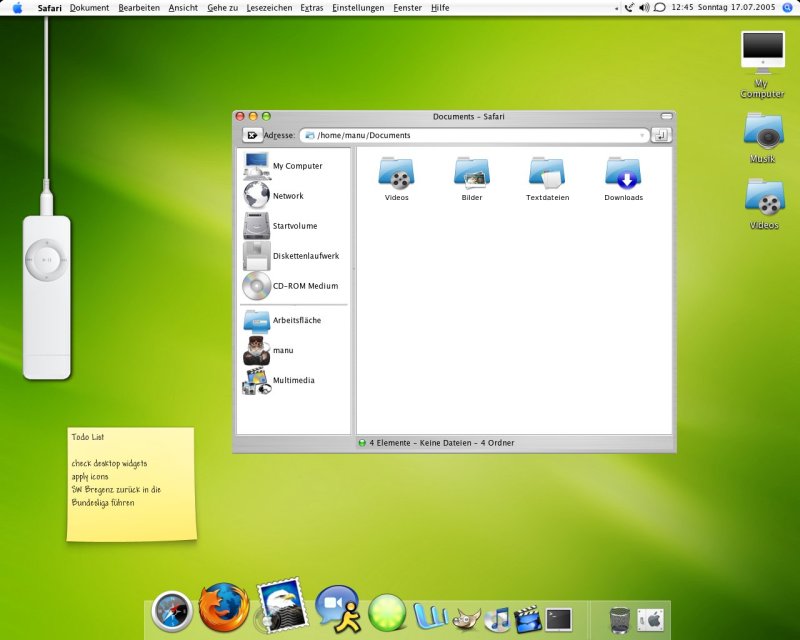This screenshot has height=640, width=800.
Task: Open the Downloads folder
Action: click(623, 178)
